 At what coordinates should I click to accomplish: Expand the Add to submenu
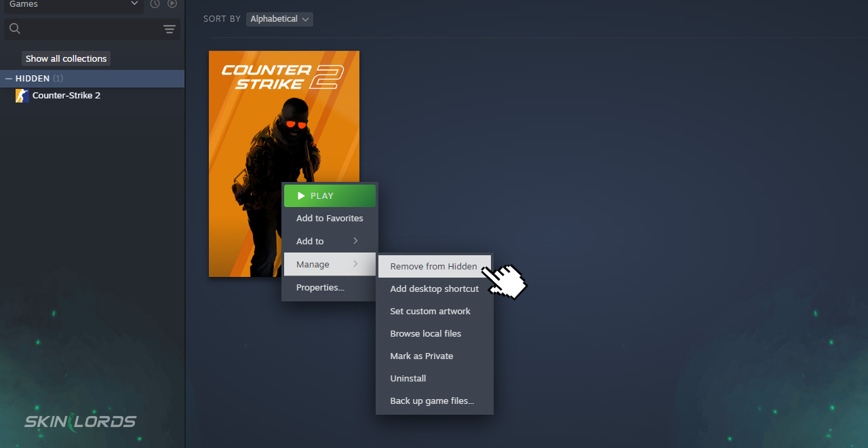coord(330,241)
